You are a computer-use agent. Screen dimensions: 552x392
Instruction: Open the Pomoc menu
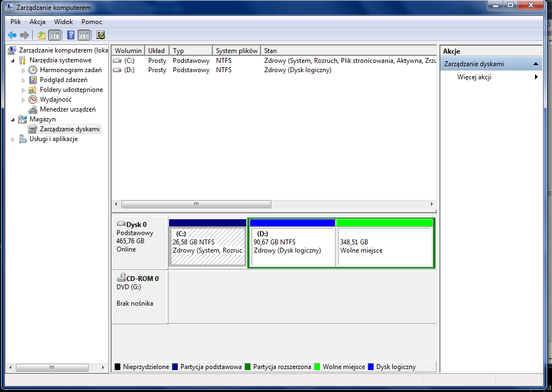pyautogui.click(x=92, y=22)
